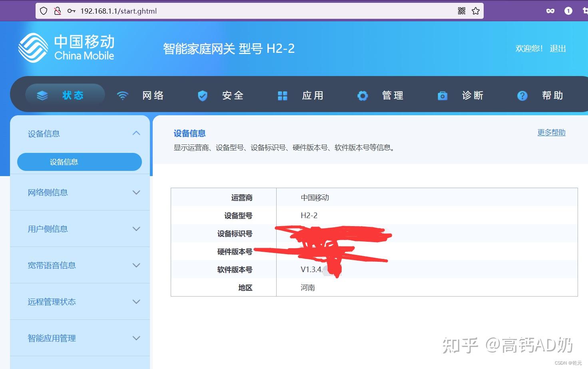588x369 pixels.
Task: Click the question mark icon beside 帮助
Action: click(522, 96)
